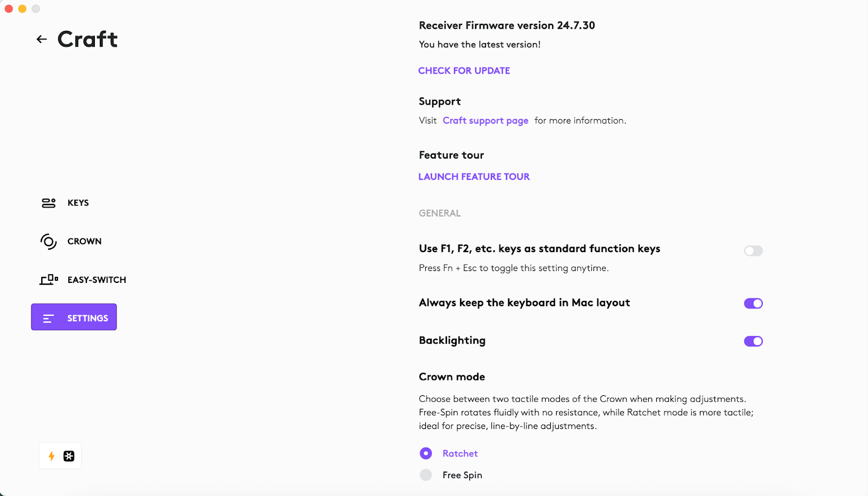
Task: Turn off Always keep Mac layout toggle
Action: [753, 303]
